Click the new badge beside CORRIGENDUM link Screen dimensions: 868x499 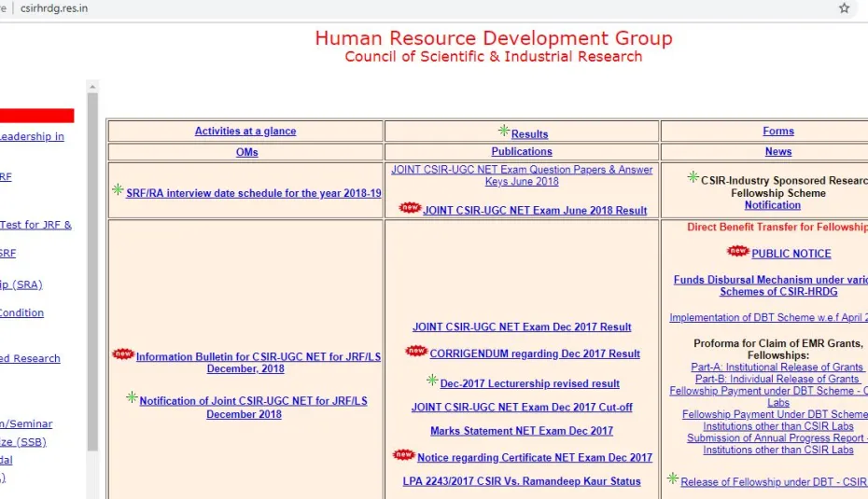[416, 352]
